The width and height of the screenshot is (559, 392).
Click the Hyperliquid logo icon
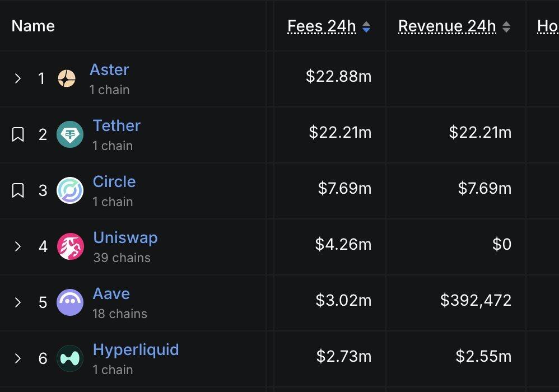pyautogui.click(x=70, y=358)
